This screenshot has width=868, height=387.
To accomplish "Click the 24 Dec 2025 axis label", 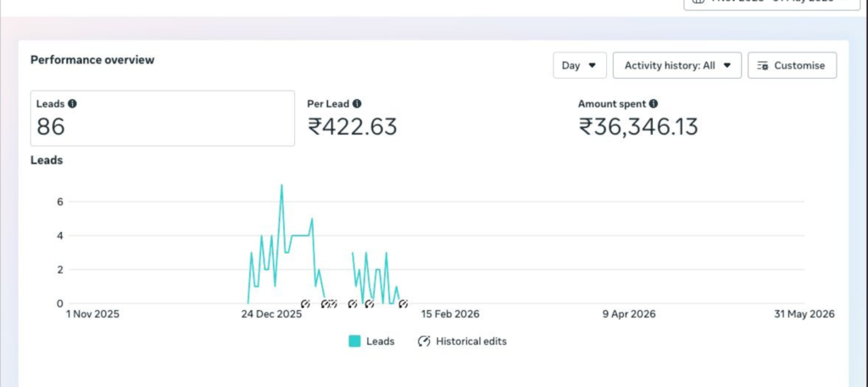I will click(271, 314).
